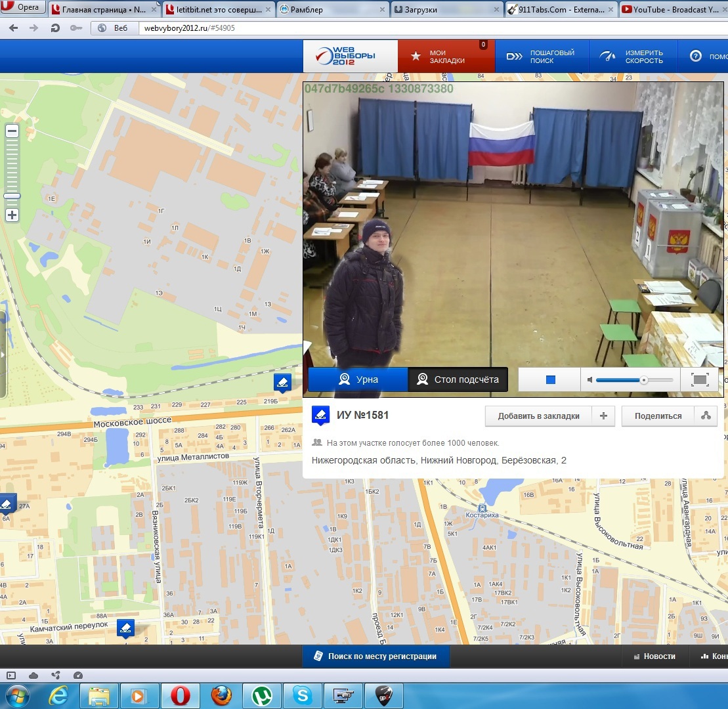728x709 pixels.
Task: Click the Поделиться share button
Action: tap(658, 416)
